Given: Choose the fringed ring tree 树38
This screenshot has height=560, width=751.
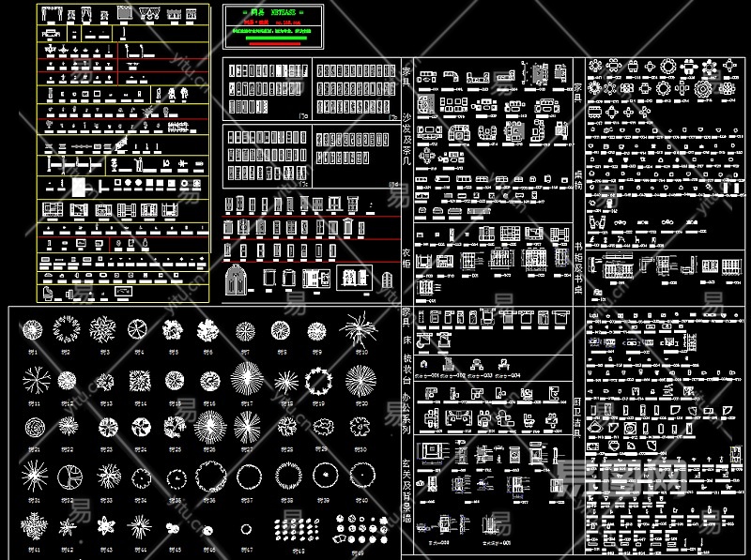Looking at the screenshot, I should [x=288, y=476].
